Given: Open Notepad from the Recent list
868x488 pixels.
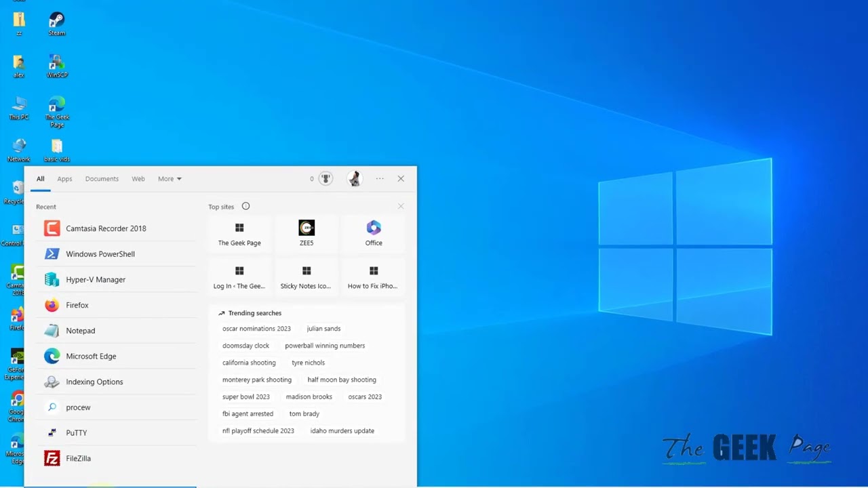Looking at the screenshot, I should point(117,331).
